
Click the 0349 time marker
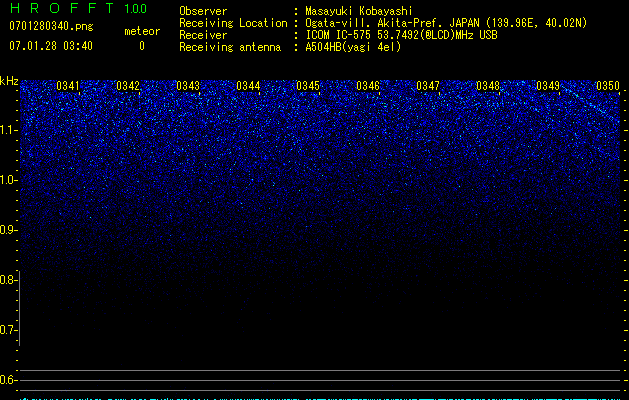pyautogui.click(x=548, y=86)
